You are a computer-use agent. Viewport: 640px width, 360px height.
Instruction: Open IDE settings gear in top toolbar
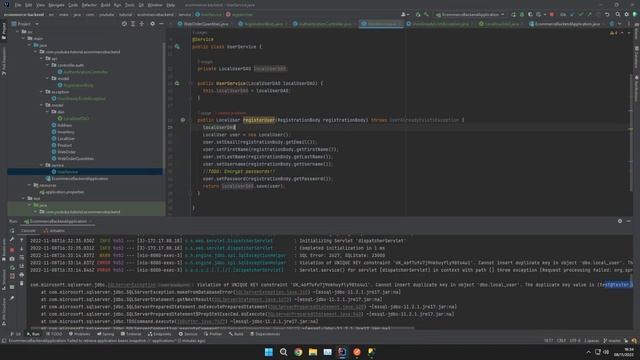[627, 14]
